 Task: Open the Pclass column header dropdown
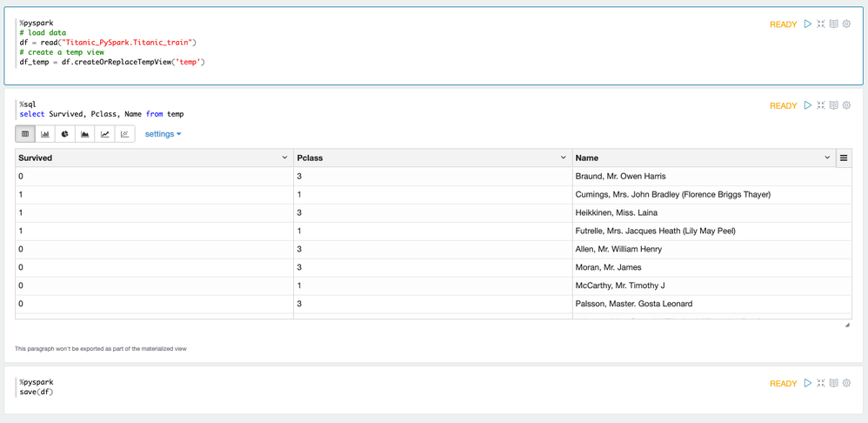coord(563,158)
